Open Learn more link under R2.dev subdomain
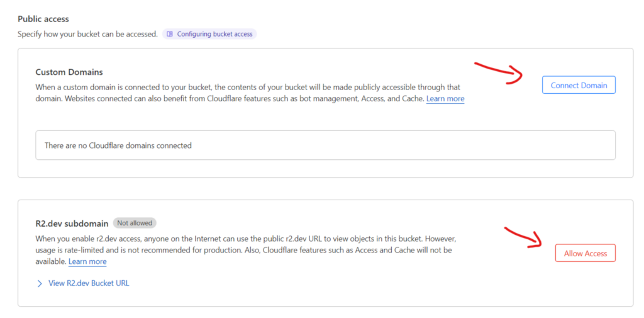644x318 pixels. 87,261
